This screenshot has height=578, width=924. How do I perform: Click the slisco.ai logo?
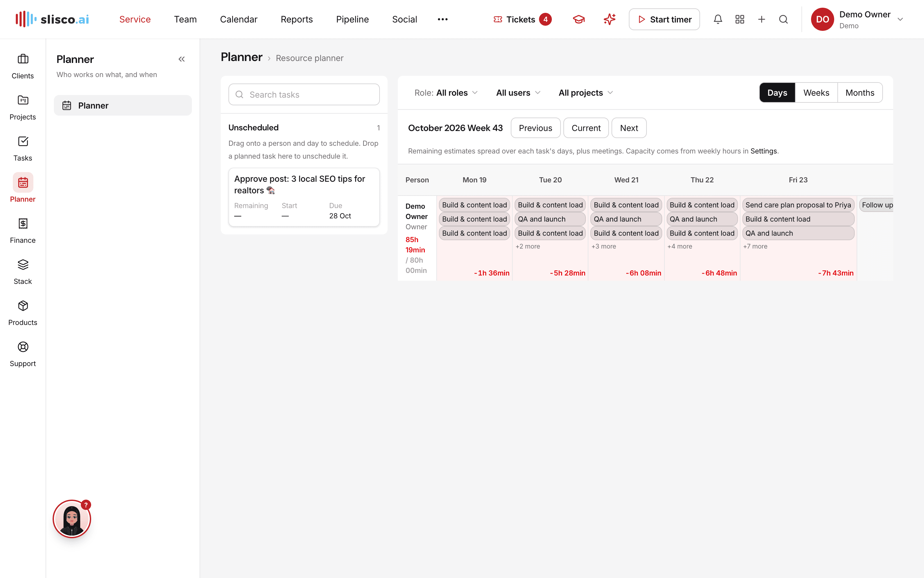click(52, 19)
